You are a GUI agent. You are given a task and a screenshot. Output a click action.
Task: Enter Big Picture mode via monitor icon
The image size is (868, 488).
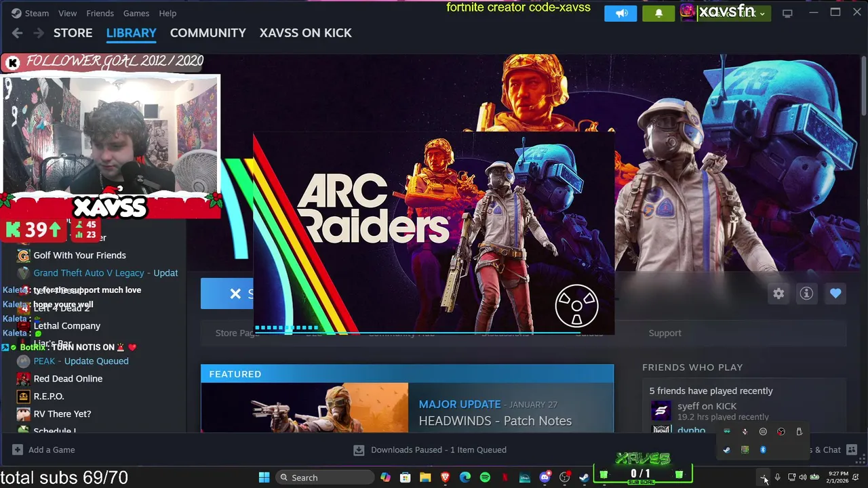(x=787, y=13)
